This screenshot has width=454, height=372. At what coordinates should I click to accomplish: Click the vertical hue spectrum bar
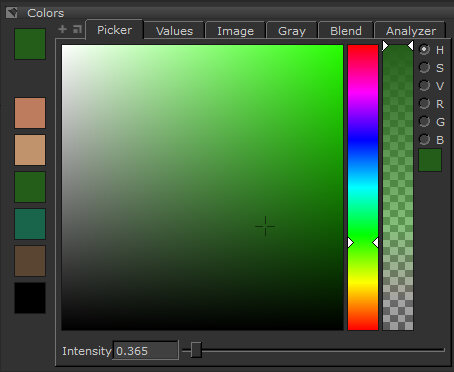pyautogui.click(x=363, y=188)
